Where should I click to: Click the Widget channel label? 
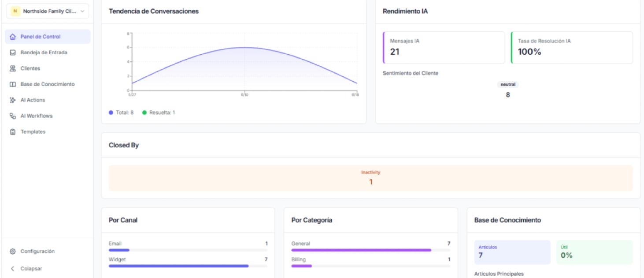[117, 259]
